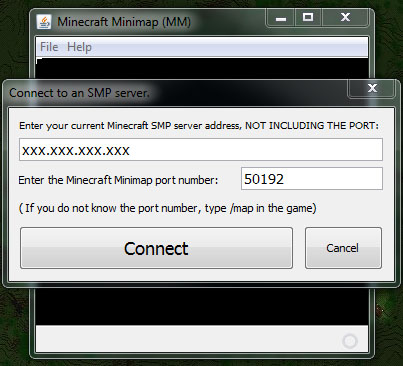This screenshot has height=366, width=403.
Task: Close the Connect to an SMP server dialog
Action: click(372, 88)
